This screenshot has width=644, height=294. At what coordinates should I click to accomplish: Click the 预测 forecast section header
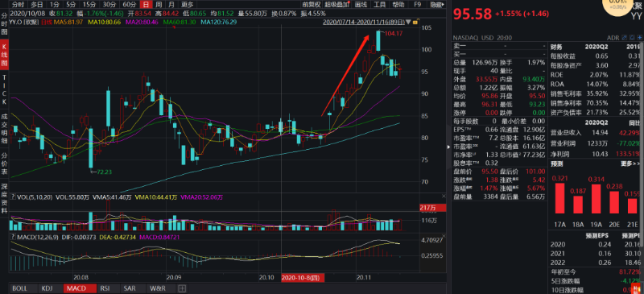click(x=557, y=164)
